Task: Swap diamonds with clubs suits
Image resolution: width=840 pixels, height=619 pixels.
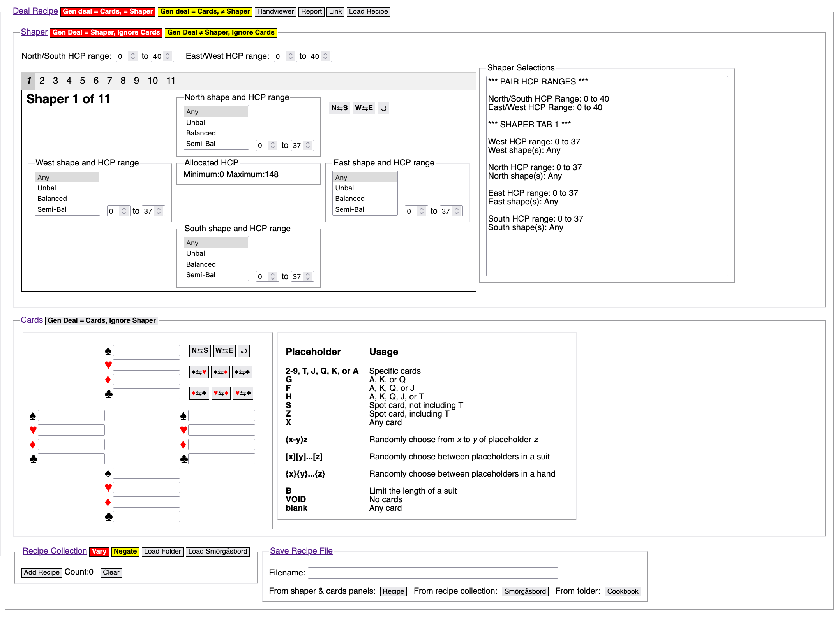Action: pyautogui.click(x=199, y=393)
